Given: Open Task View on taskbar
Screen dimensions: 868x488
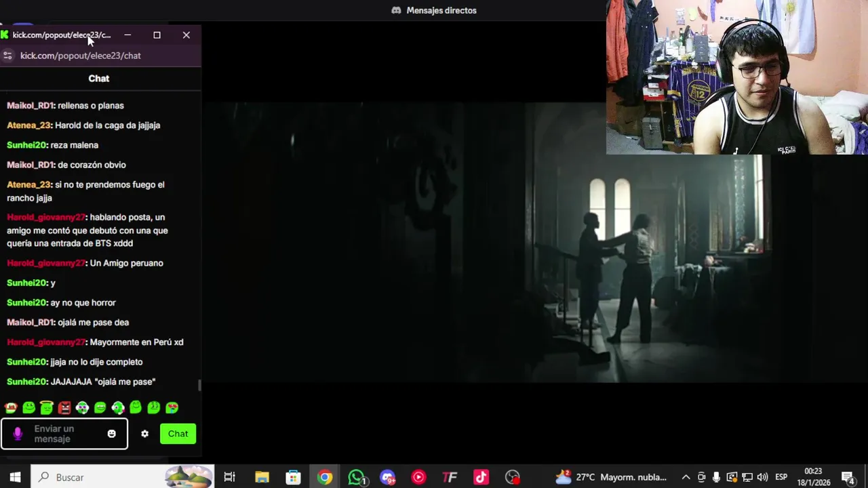Looking at the screenshot, I should (229, 477).
